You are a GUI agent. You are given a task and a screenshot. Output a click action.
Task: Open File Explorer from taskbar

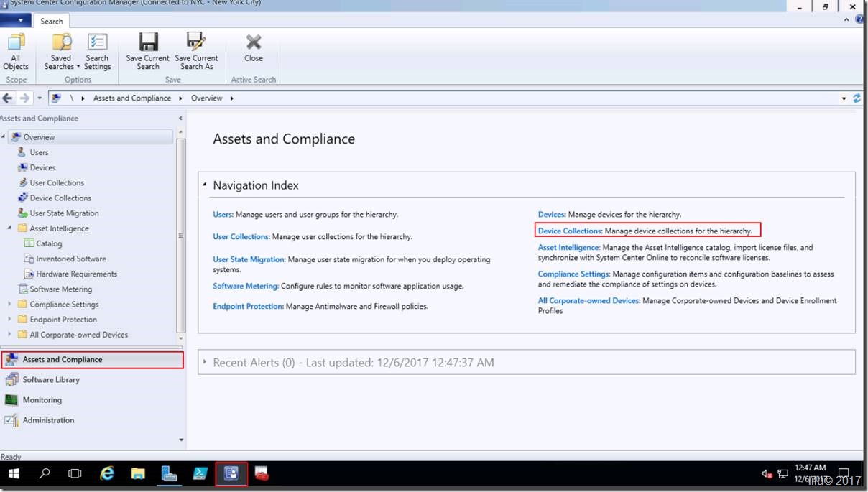pos(138,473)
